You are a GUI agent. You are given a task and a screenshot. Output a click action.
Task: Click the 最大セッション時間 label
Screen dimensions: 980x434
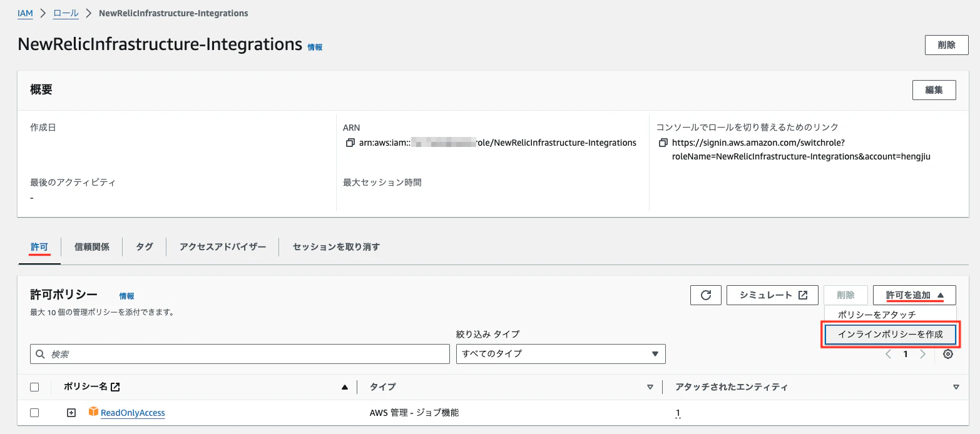click(x=382, y=183)
